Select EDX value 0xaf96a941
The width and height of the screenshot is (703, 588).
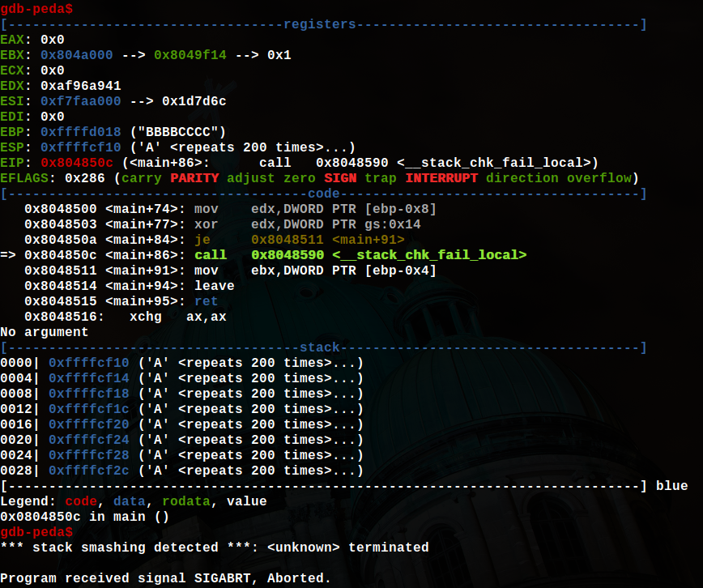pyautogui.click(x=81, y=86)
